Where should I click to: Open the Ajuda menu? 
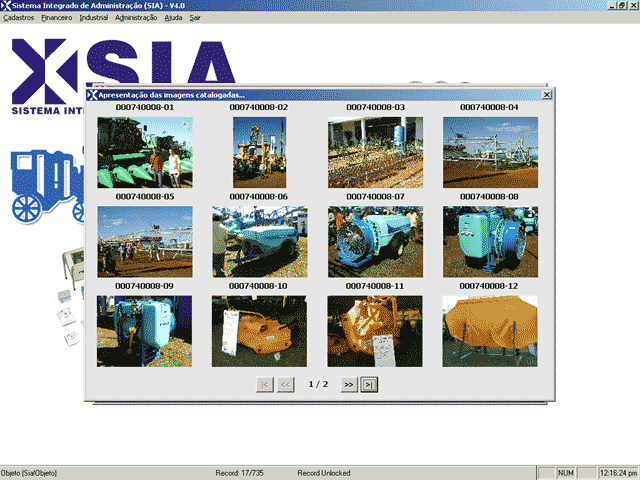[x=173, y=18]
